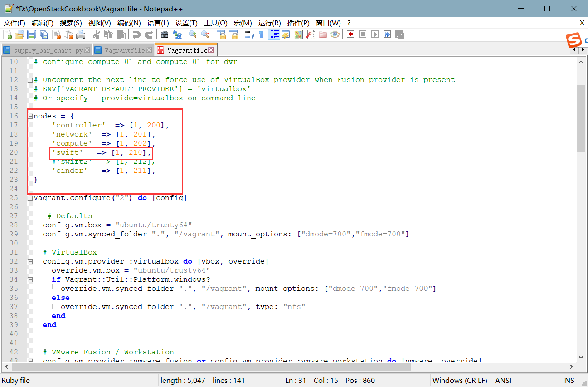The image size is (588, 387).
Task: Open the 编码(N) menu
Action: point(129,23)
